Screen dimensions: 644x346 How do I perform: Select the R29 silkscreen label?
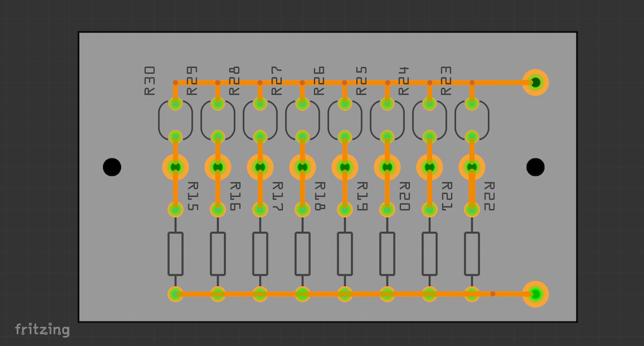pos(192,81)
